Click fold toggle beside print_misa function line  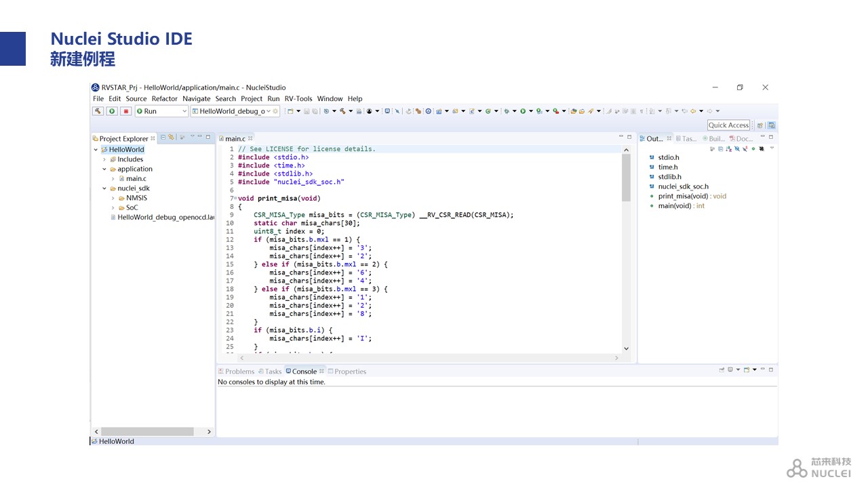(x=234, y=199)
